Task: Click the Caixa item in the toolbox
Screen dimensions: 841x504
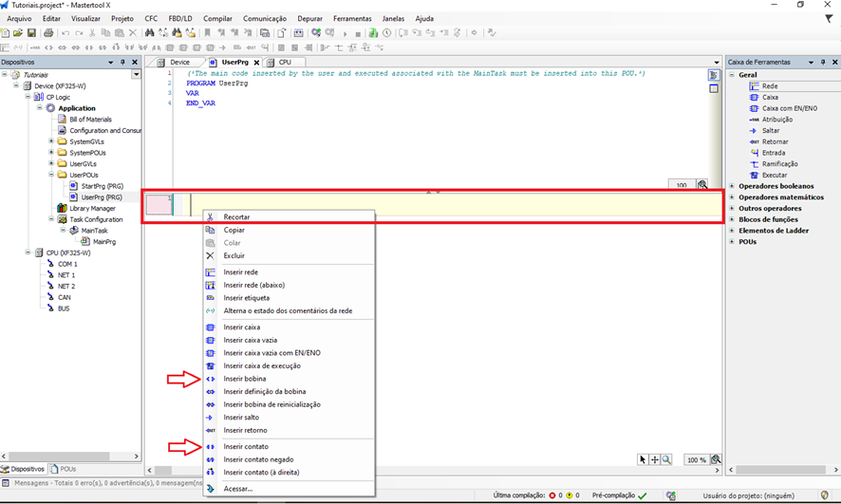Action: (x=770, y=97)
